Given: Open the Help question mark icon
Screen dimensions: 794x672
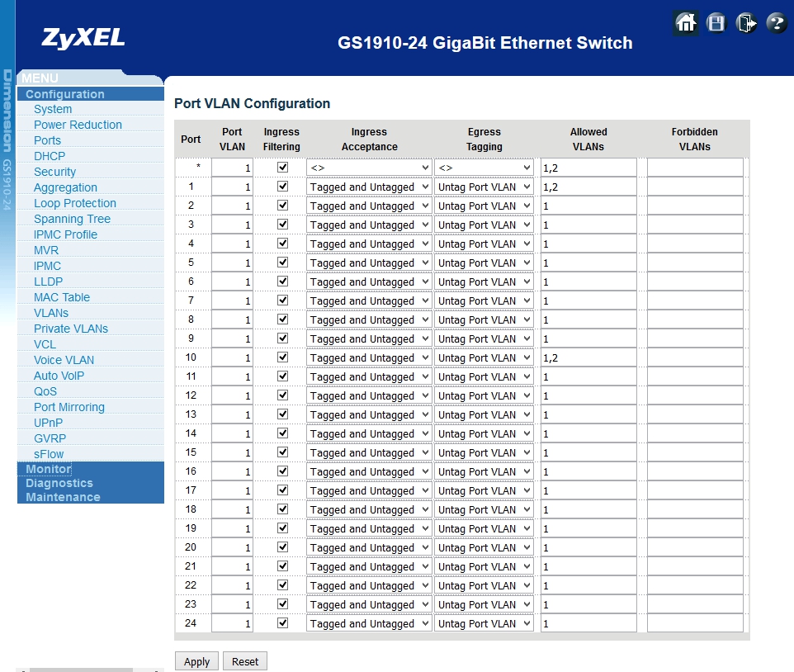Looking at the screenshot, I should (777, 23).
